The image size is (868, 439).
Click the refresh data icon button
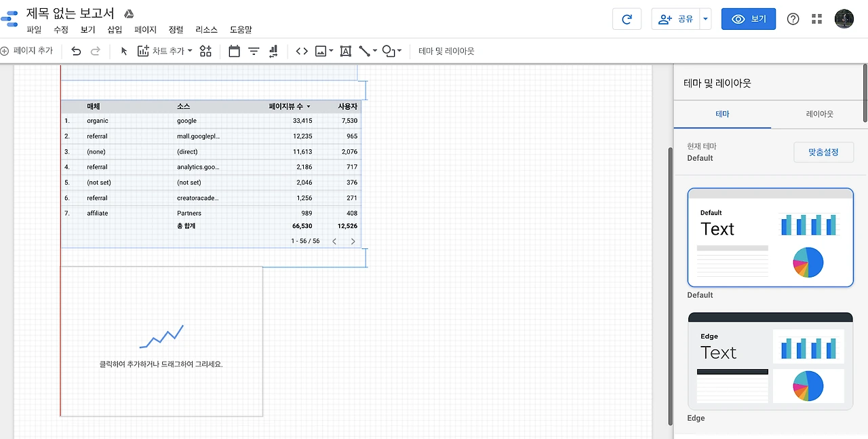627,19
